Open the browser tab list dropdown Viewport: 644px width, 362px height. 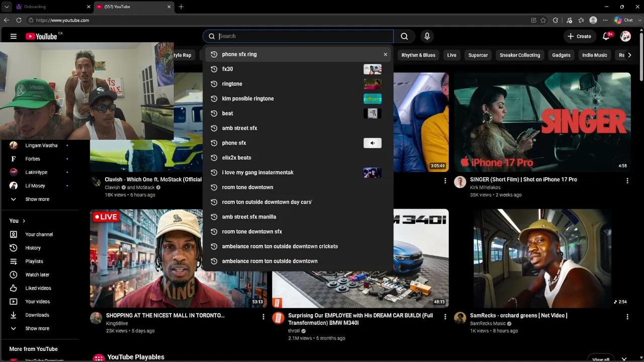coord(7,7)
